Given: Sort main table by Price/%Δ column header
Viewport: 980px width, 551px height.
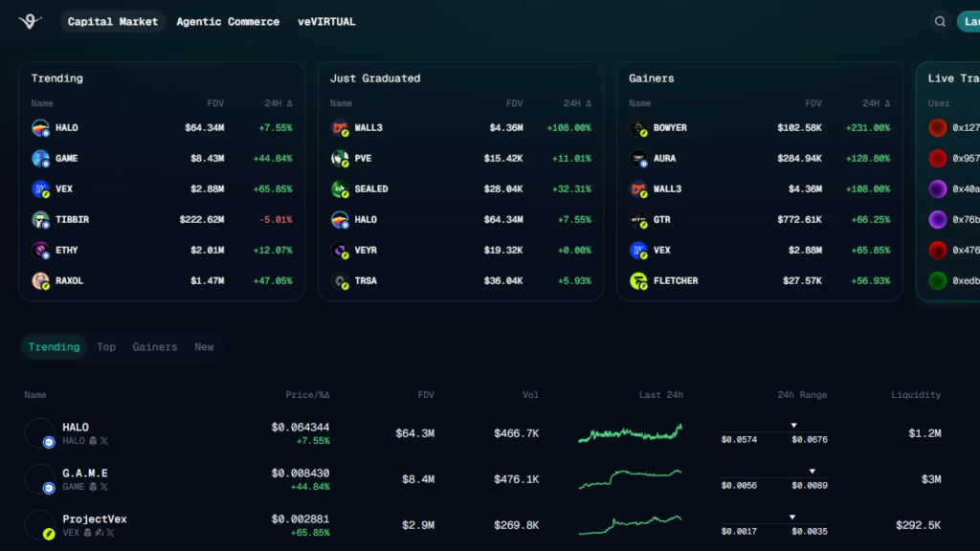Looking at the screenshot, I should pyautogui.click(x=307, y=395).
